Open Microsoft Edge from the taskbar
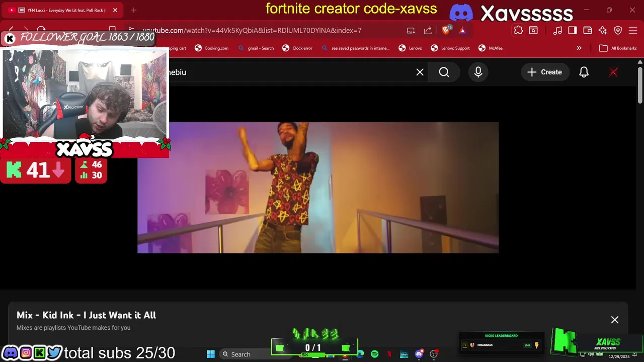The height and width of the screenshot is (362, 644). point(360,354)
